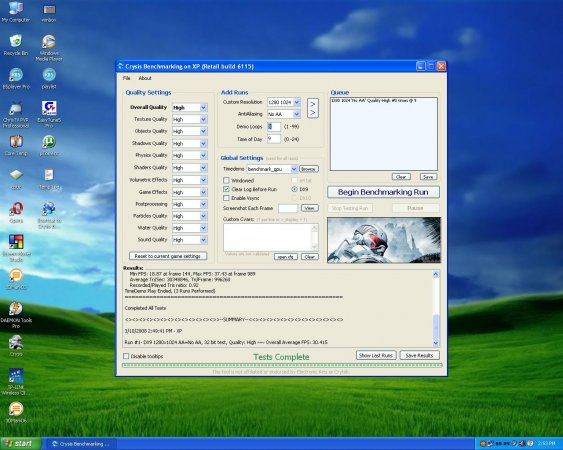Click Save under the Queue list
This screenshot has width=563, height=450.
point(428,177)
